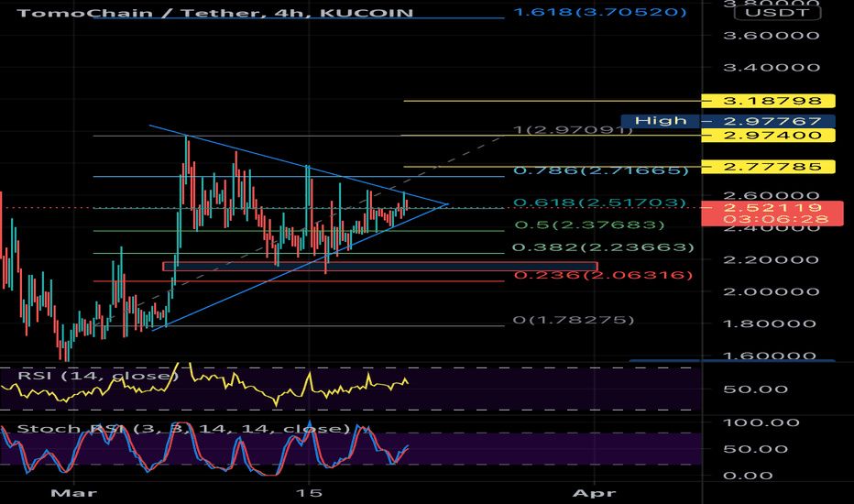Click the 2.97400 yellow price tag
This screenshot has height=504, width=854.
[769, 135]
